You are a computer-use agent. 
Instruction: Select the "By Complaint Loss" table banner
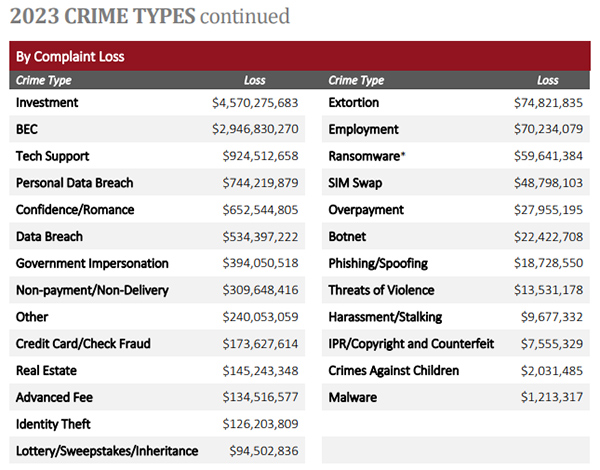click(70, 56)
